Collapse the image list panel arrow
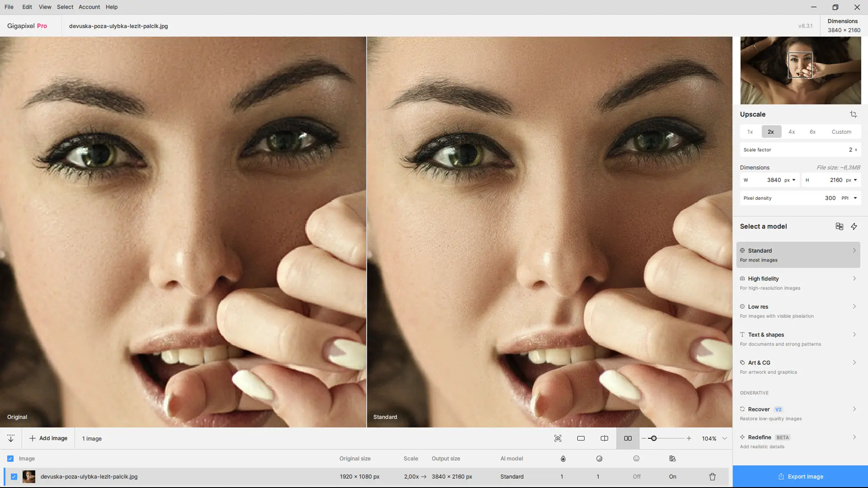This screenshot has width=868, height=488. (x=11, y=438)
